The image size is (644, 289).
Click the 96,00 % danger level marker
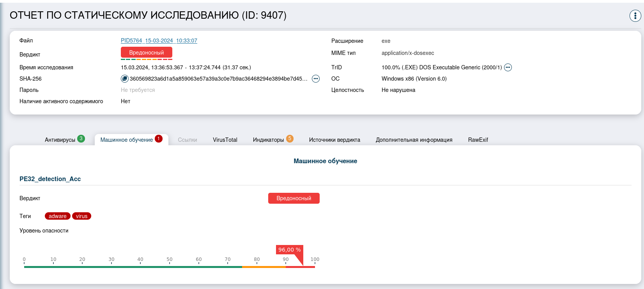click(x=289, y=250)
